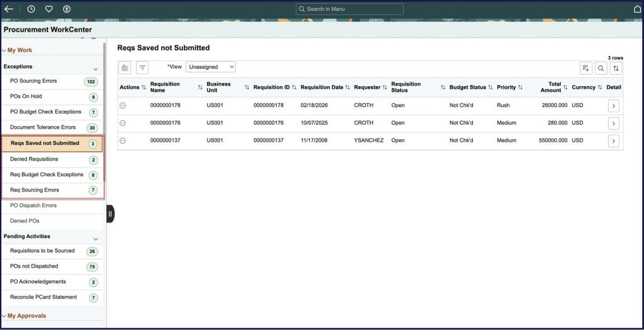Image resolution: width=644 pixels, height=330 pixels.
Task: Sort by the Actions column arrows
Action: pos(144,88)
